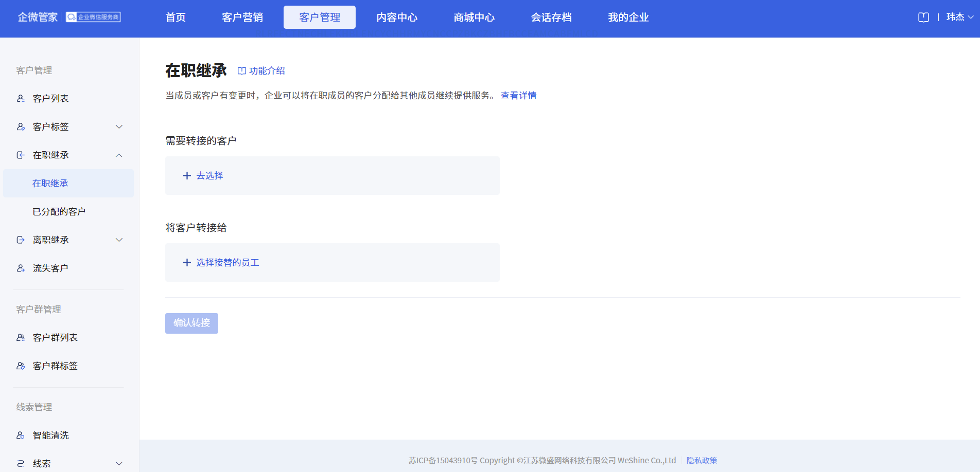980x472 pixels.
Task: Go to the 首页 tab
Action: click(176, 17)
